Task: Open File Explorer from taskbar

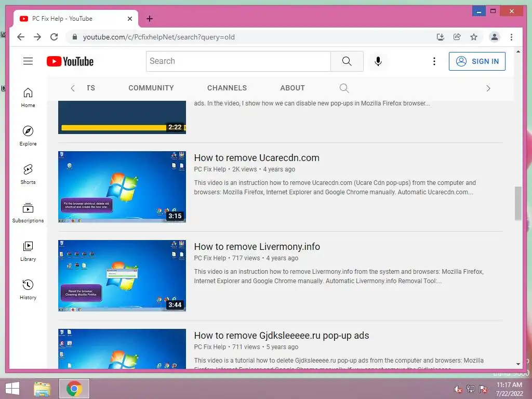Action: 42,389
